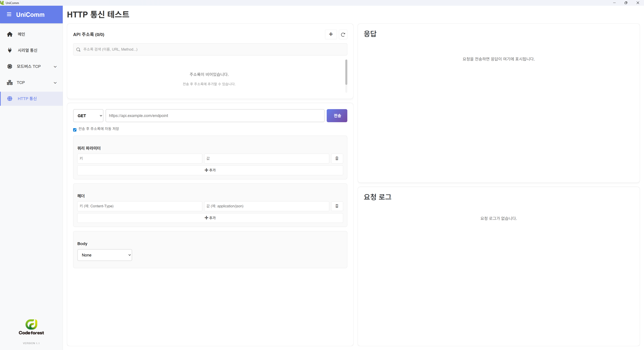
Task: Uncheck 전송 후 주소록에 자동 저장 checkbox
Action: tap(75, 130)
